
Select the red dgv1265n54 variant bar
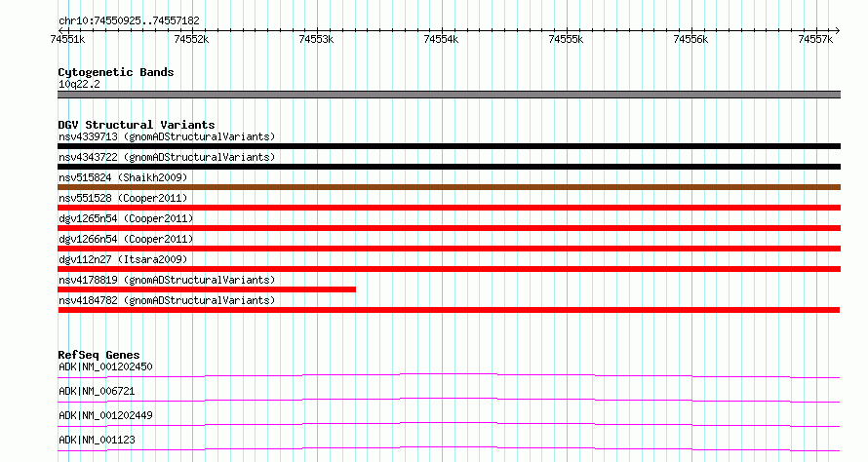(x=449, y=228)
